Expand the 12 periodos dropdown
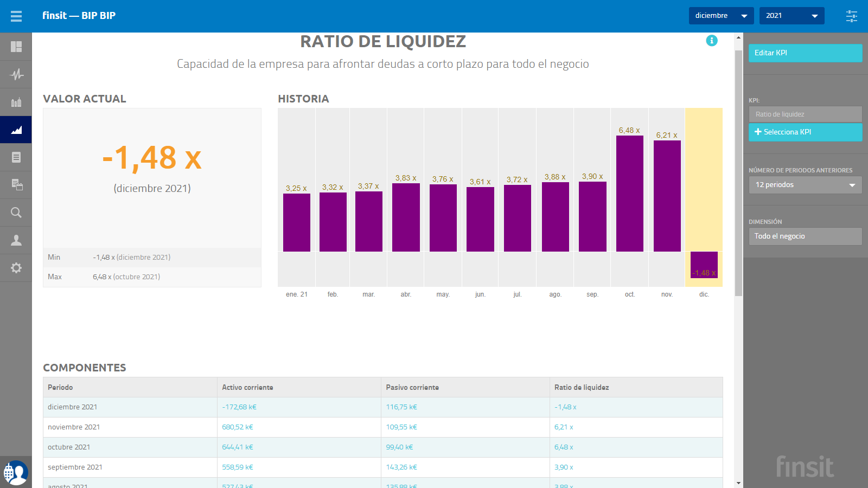 pyautogui.click(x=806, y=185)
